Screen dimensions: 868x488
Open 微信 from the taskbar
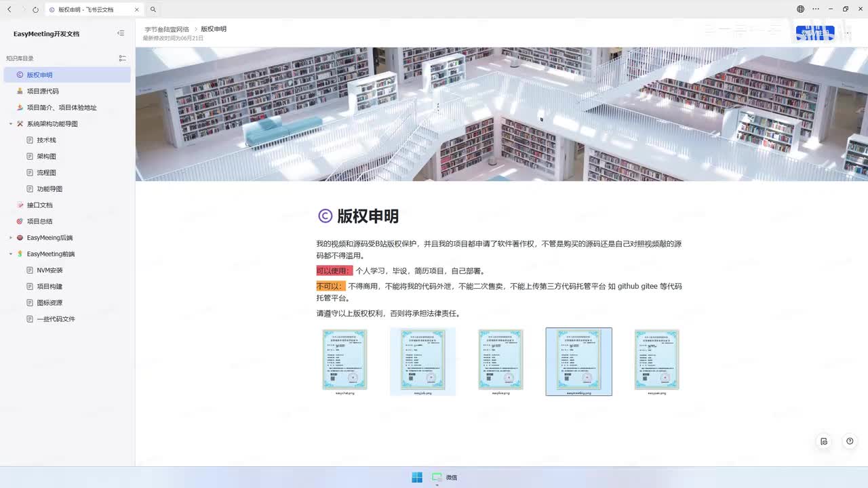445,477
